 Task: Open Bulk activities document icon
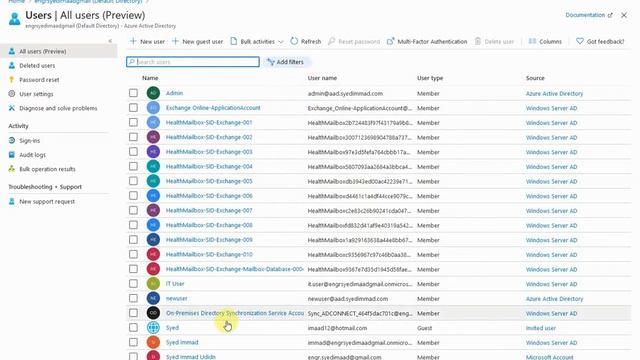pyautogui.click(x=233, y=41)
